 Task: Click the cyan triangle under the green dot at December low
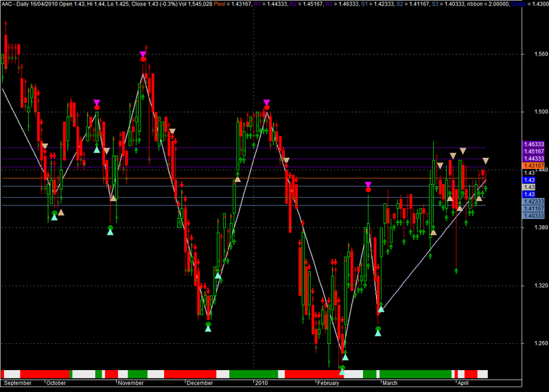coord(209,329)
